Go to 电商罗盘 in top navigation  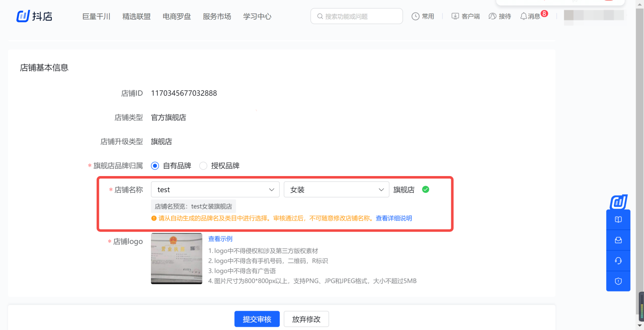point(177,16)
